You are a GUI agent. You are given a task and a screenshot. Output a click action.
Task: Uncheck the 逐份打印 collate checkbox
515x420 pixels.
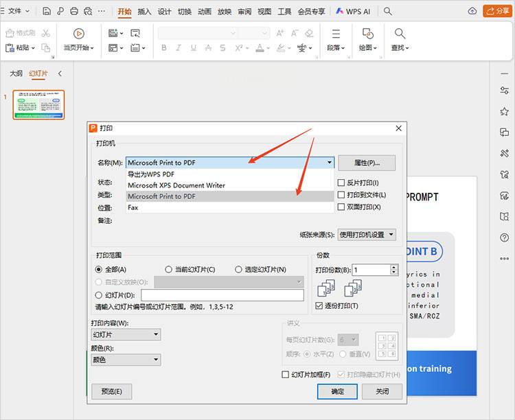tap(319, 305)
